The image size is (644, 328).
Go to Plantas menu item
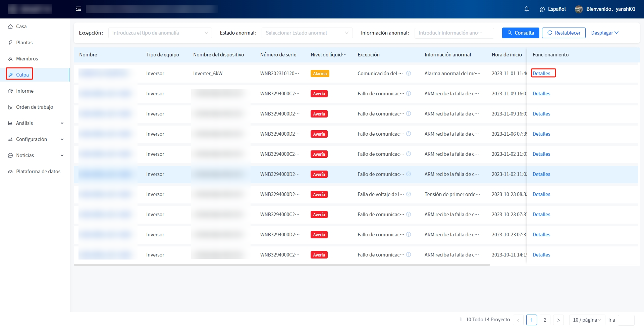pyautogui.click(x=35, y=43)
